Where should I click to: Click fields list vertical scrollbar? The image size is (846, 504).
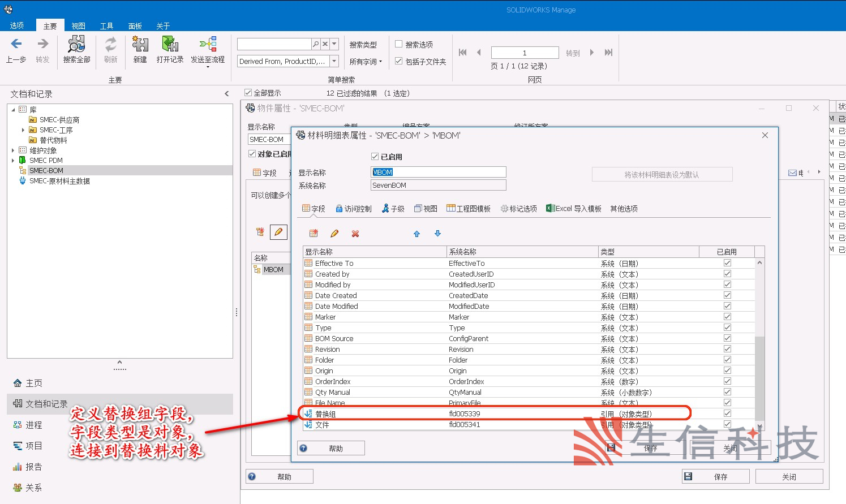(759, 344)
